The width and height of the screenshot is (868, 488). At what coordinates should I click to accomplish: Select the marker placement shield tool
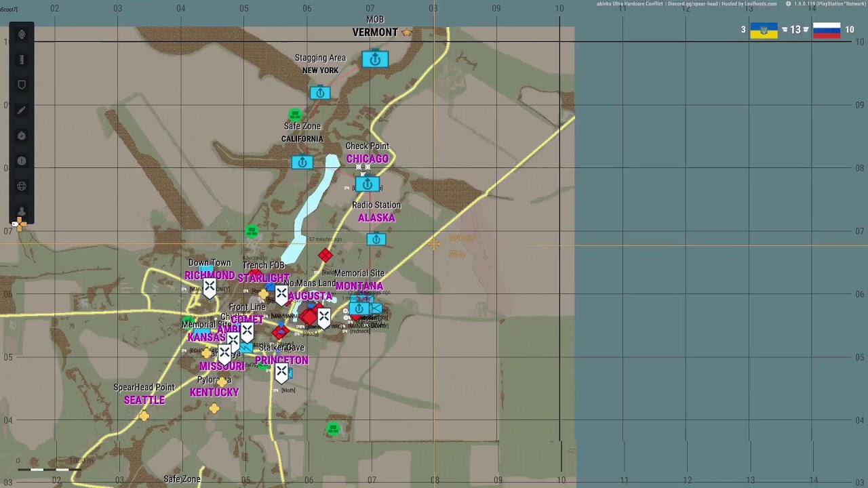[x=22, y=85]
